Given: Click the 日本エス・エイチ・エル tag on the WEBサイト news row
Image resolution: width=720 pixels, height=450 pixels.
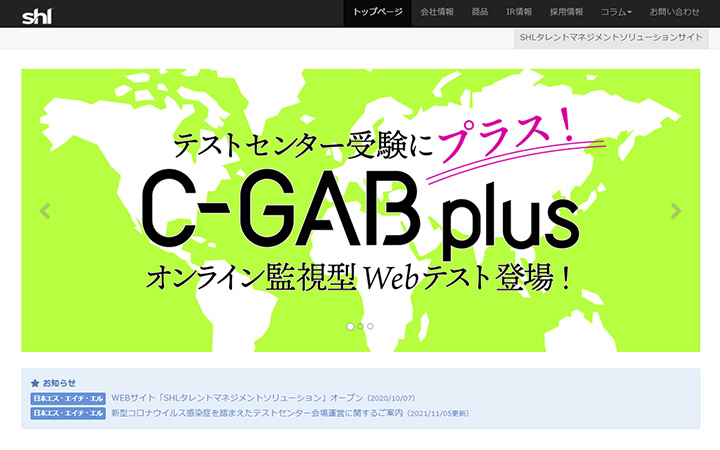Looking at the screenshot, I should coord(68,399).
